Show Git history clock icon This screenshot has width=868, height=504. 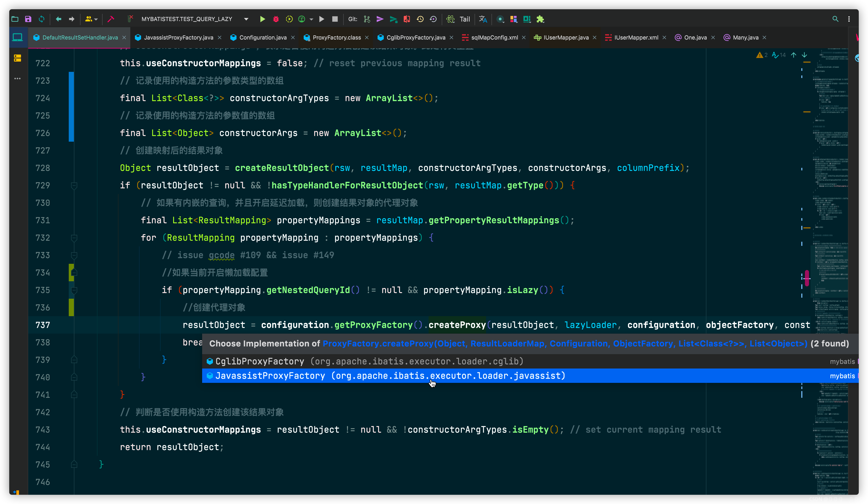click(x=420, y=19)
